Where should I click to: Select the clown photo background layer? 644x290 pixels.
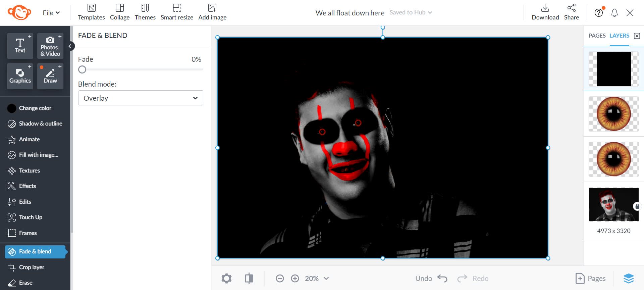[613, 204]
